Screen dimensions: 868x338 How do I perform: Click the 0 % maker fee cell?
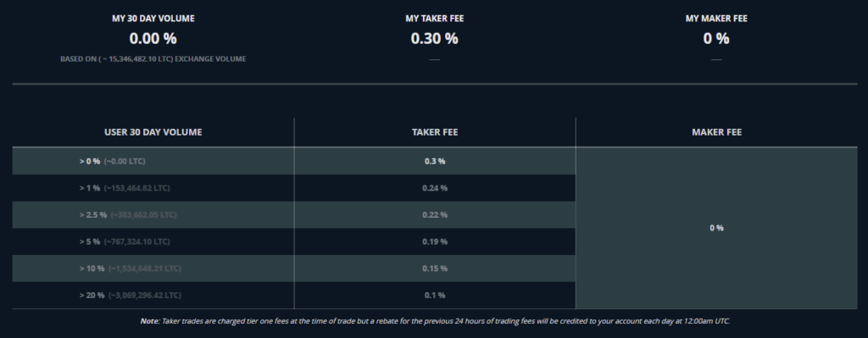pos(717,228)
